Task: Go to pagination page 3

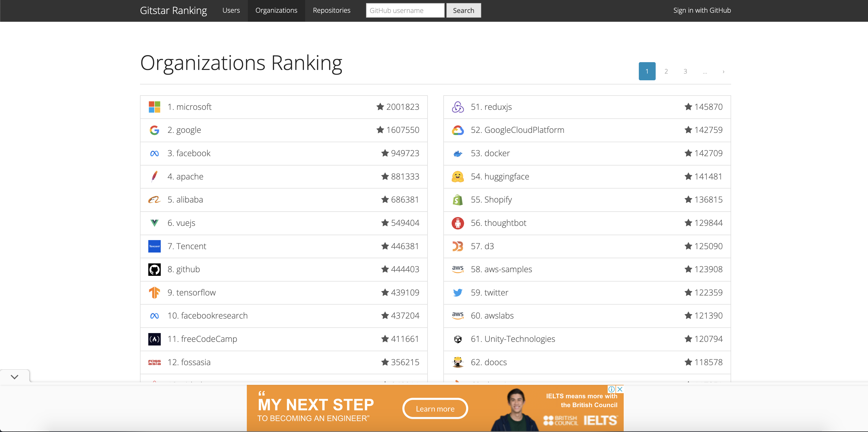Action: pyautogui.click(x=685, y=71)
